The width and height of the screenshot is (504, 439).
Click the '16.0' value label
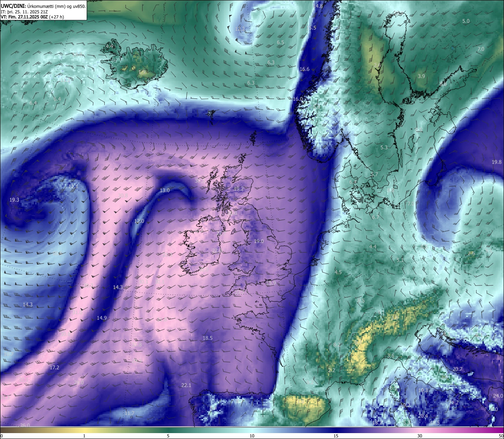click(x=298, y=99)
